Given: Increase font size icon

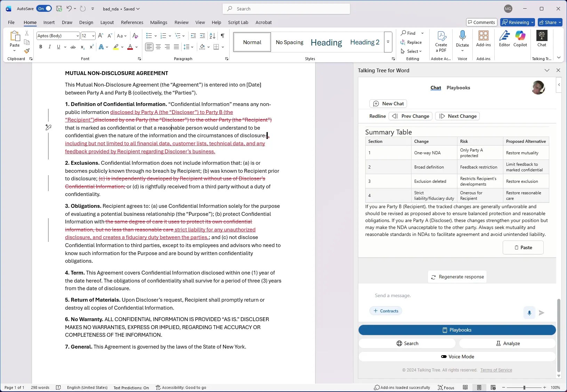Looking at the screenshot, I should point(101,36).
